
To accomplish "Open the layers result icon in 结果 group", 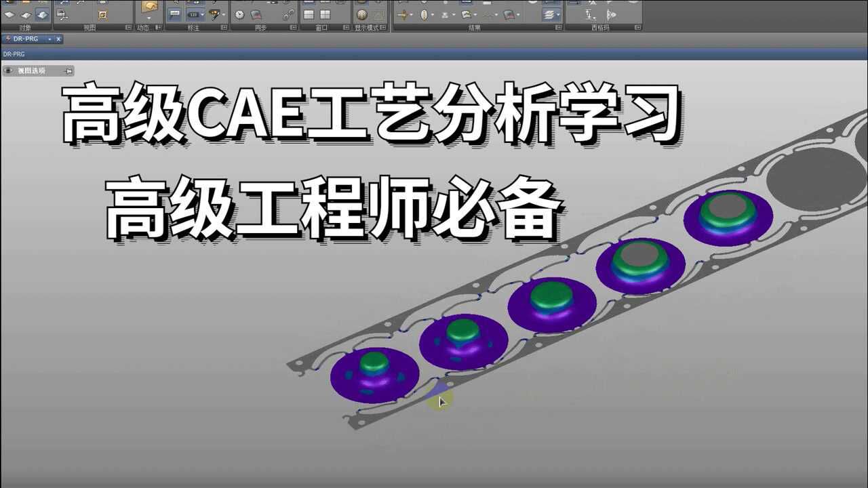I will pos(549,15).
